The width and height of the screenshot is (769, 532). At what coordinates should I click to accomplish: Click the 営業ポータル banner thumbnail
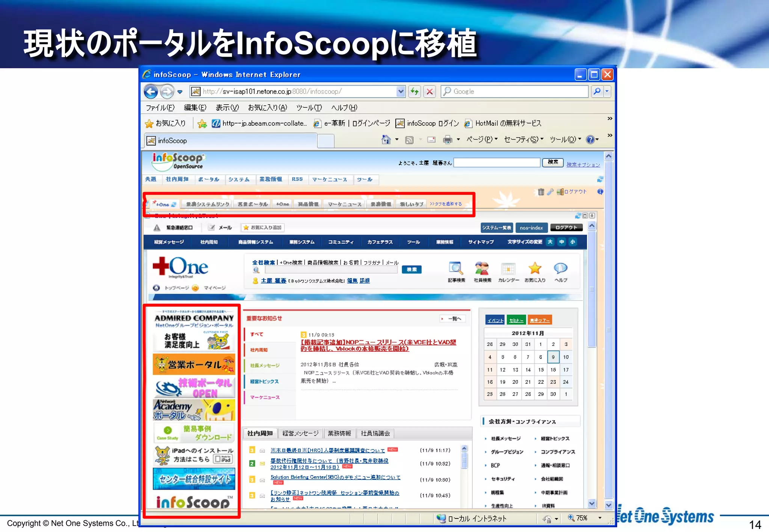194,364
